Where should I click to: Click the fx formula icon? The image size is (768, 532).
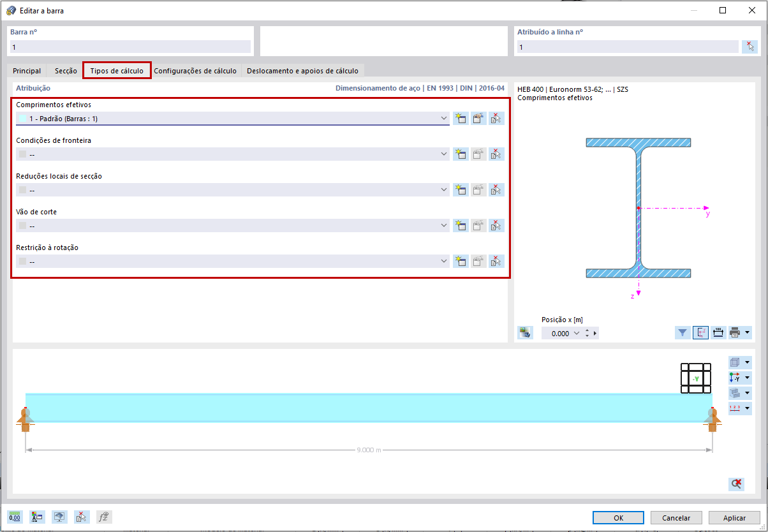(x=104, y=517)
